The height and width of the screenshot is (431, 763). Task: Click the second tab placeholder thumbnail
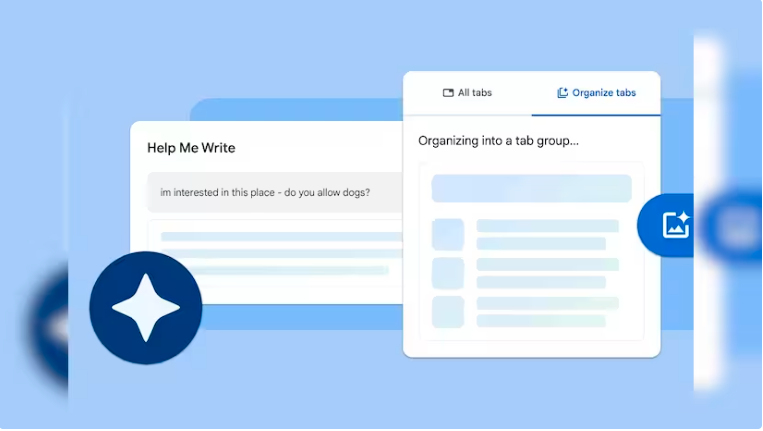tap(448, 273)
